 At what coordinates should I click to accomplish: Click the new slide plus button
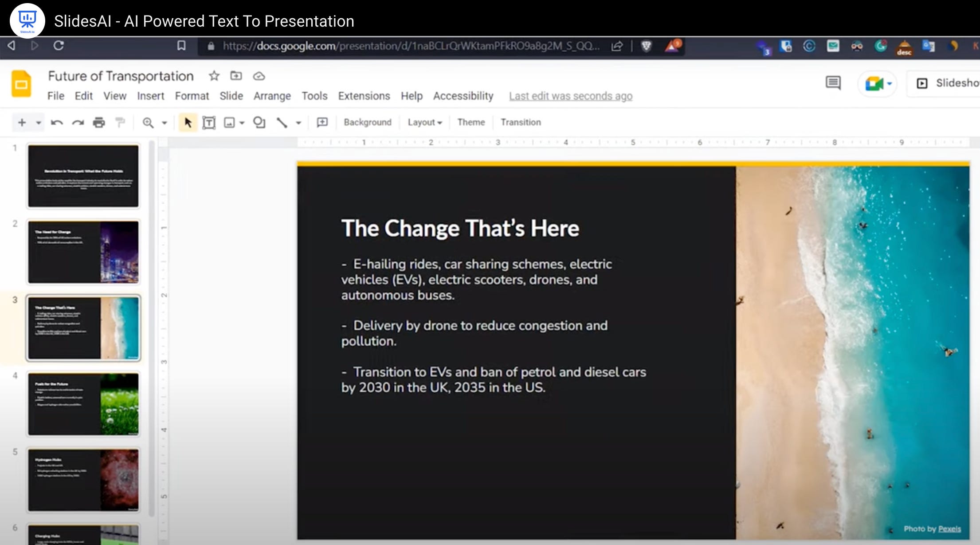[x=22, y=122]
